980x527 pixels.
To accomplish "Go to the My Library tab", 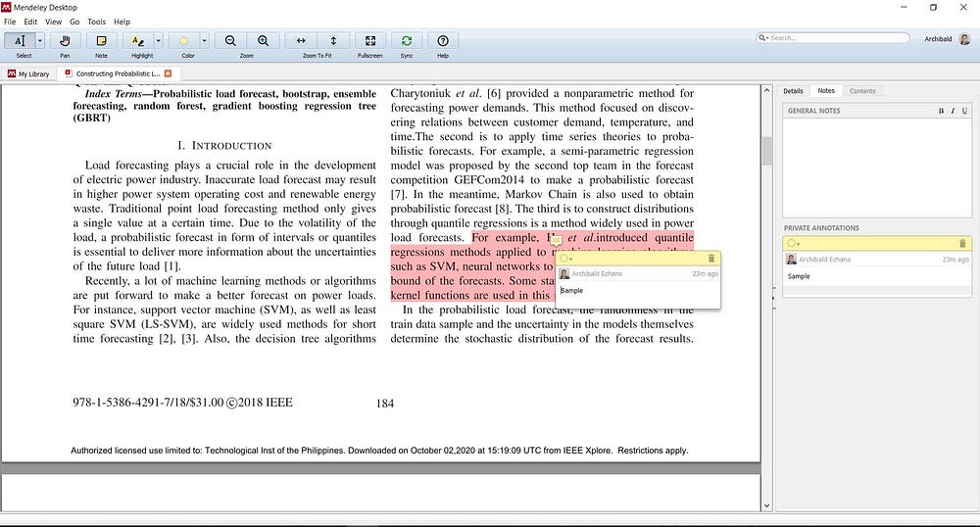I will pyautogui.click(x=27, y=73).
